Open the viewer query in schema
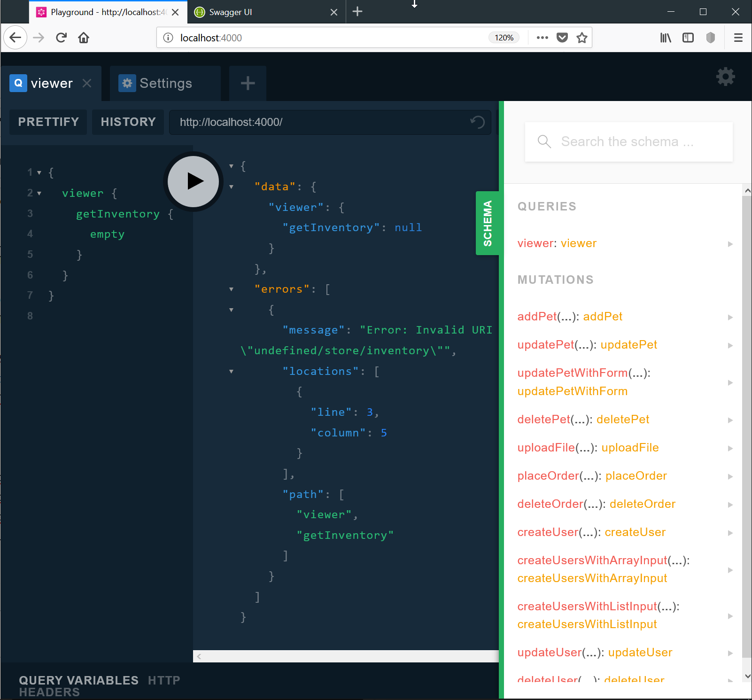Screen dimensions: 752x700 (x=625, y=243)
